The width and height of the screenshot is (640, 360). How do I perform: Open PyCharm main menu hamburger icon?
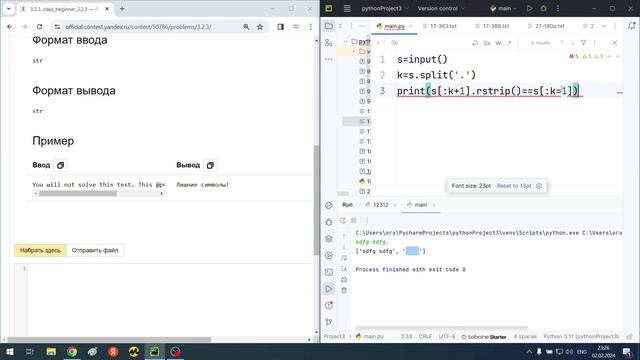pyautogui.click(x=347, y=8)
